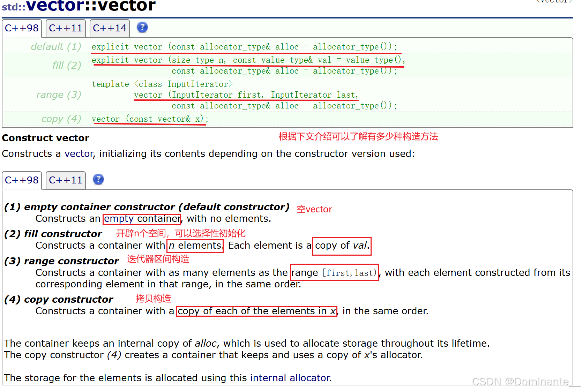The image size is (582, 392).
Task: Click the help icon beside the C++14 tab
Action: pos(142,27)
